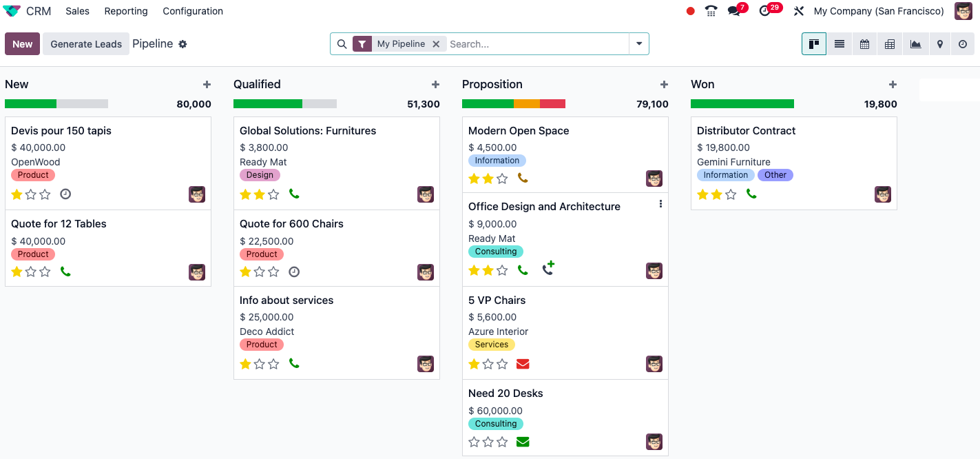Click orange segment of Proposition progress bar
Viewport: 980px width, 459px height.
(527, 104)
